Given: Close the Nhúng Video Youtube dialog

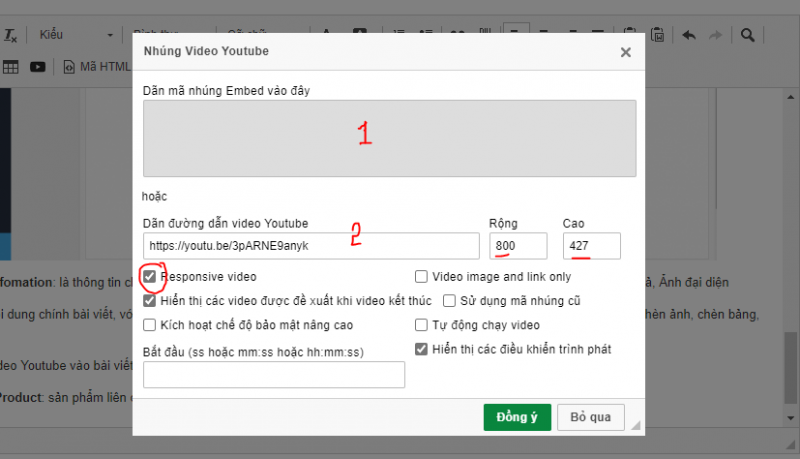Looking at the screenshot, I should click(x=626, y=52).
